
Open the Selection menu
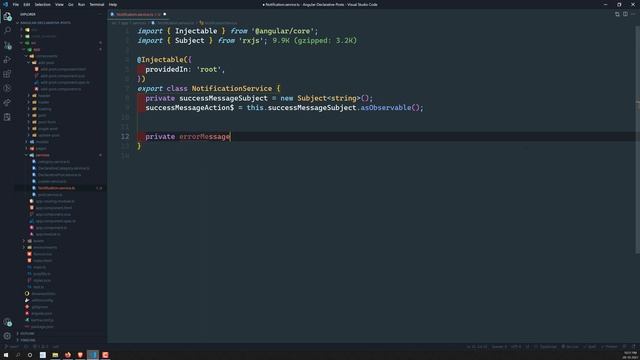[x=42, y=4]
